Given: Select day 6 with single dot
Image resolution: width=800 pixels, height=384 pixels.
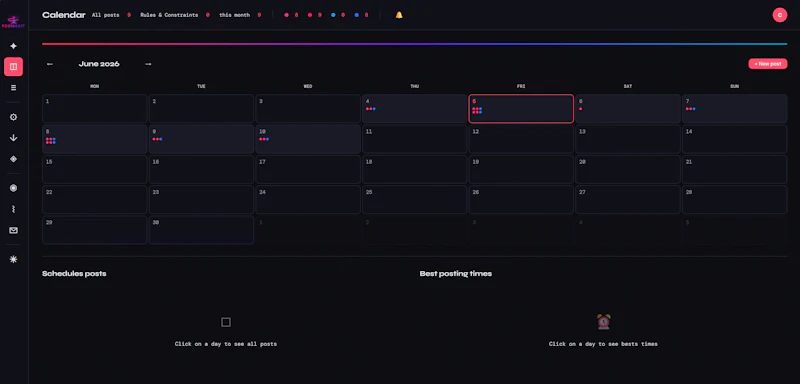Looking at the screenshot, I should tap(628, 109).
